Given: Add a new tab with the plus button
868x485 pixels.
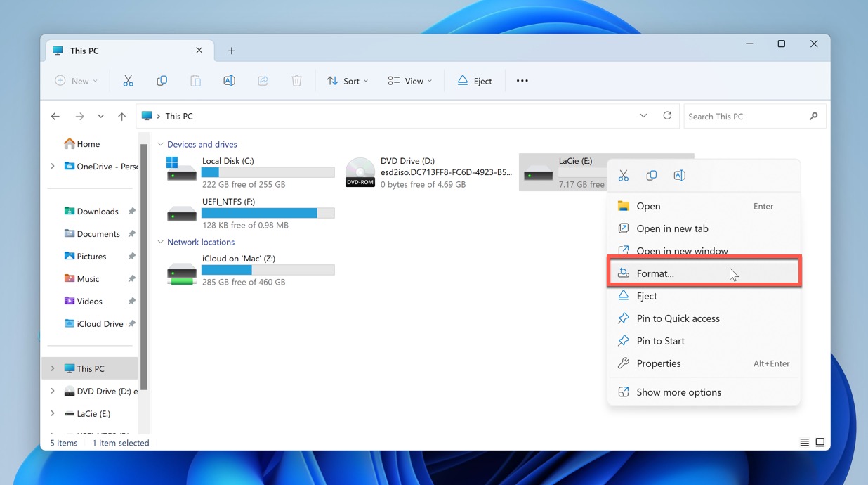Looking at the screenshot, I should click(231, 51).
